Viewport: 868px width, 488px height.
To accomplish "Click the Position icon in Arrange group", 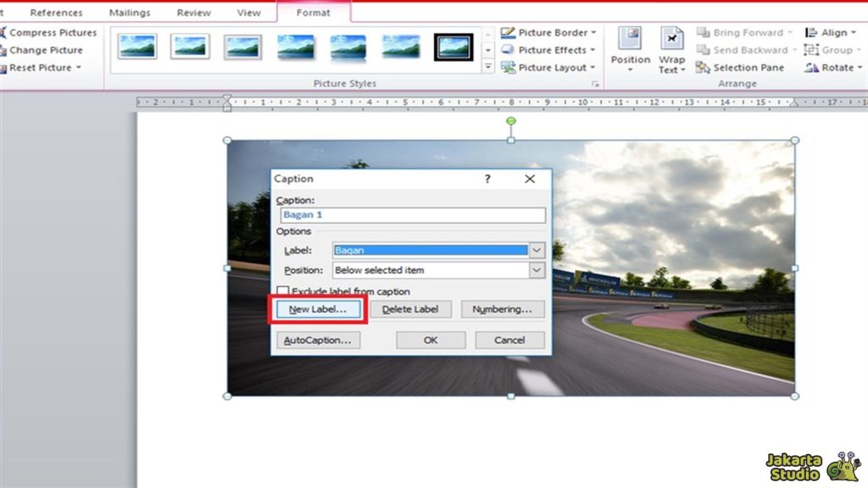I will click(x=630, y=40).
